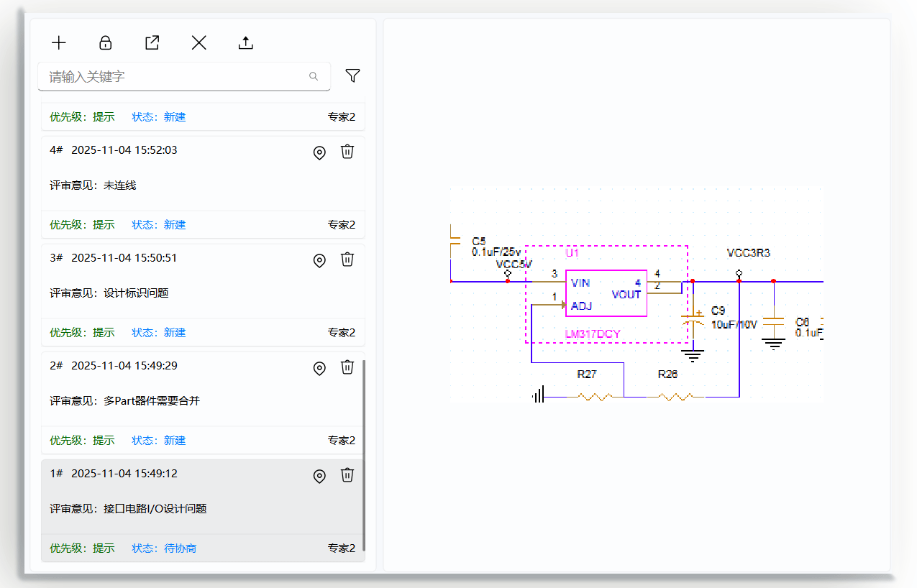The width and height of the screenshot is (917, 588).
Task: Click the comment list vertical scrollbar
Action: click(x=364, y=454)
